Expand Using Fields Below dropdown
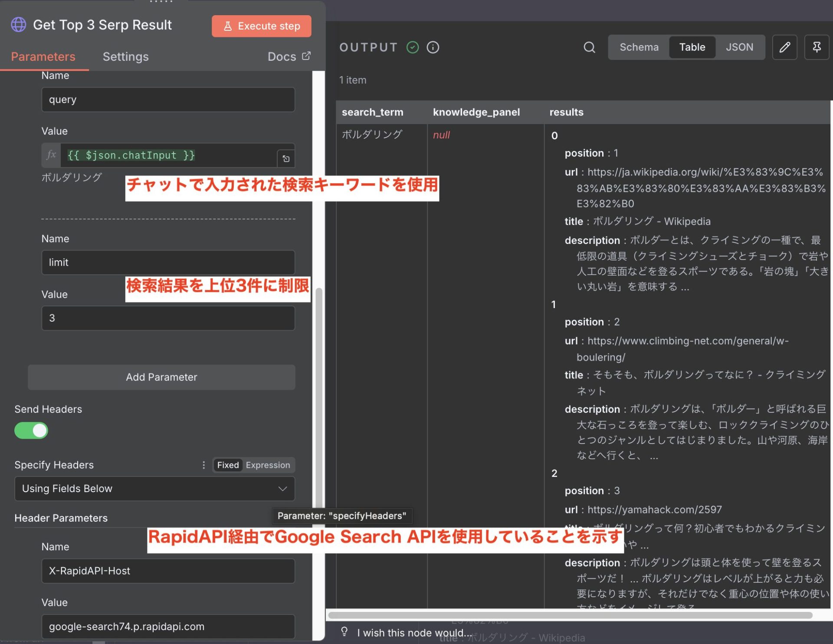The image size is (833, 644). [155, 489]
